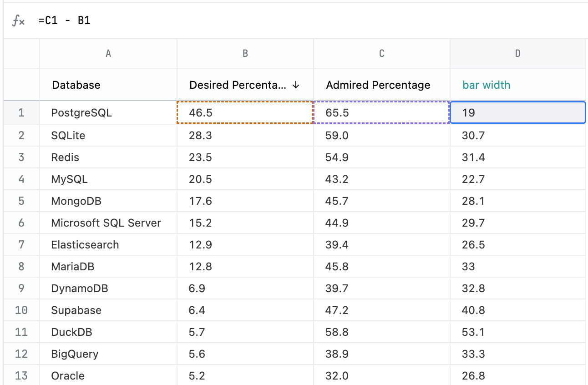Select row number 7
Screen dimensions: 588x385
[x=21, y=245]
